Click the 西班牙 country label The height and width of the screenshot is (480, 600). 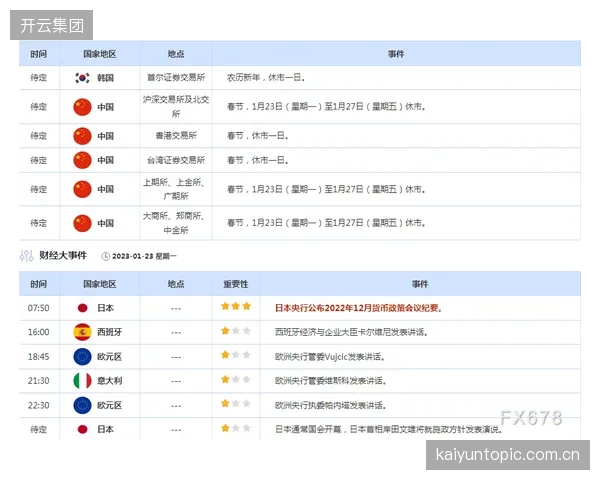[x=109, y=332]
